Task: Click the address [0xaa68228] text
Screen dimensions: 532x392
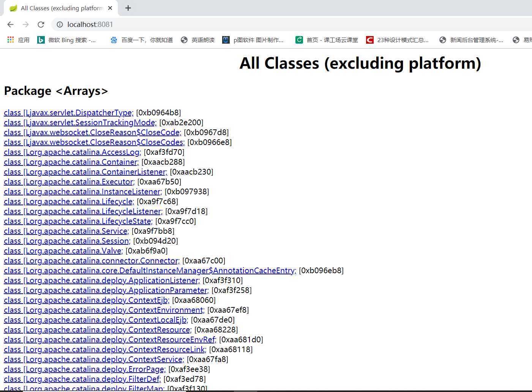Action: pyautogui.click(x=216, y=330)
